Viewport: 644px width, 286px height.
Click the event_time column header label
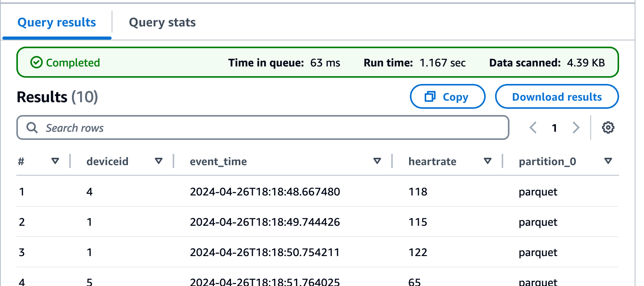pos(218,162)
